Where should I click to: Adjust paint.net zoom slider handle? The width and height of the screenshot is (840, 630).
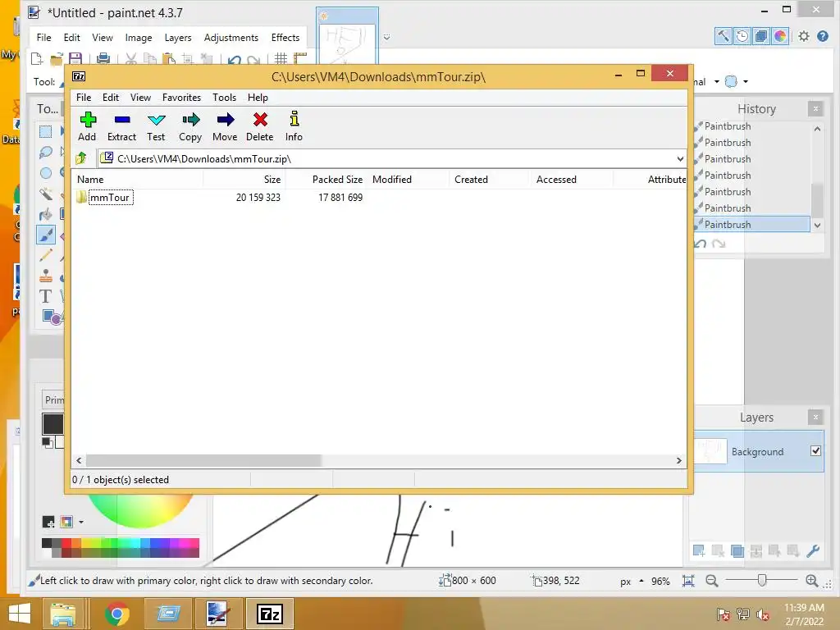click(x=762, y=580)
